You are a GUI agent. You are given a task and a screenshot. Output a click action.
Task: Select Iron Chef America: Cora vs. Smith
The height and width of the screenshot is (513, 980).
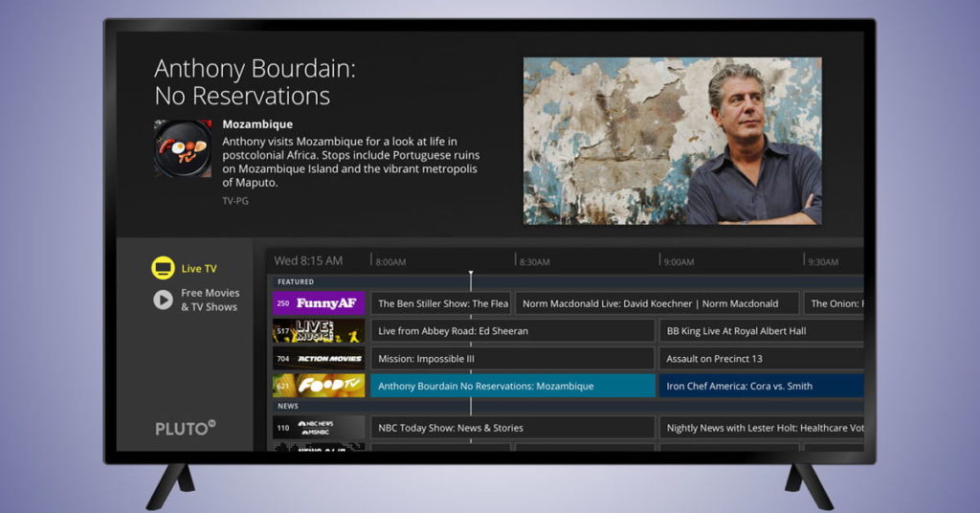pyautogui.click(x=761, y=386)
